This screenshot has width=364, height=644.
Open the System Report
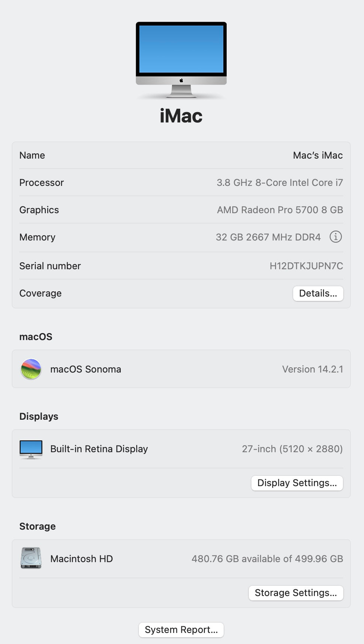click(x=181, y=630)
